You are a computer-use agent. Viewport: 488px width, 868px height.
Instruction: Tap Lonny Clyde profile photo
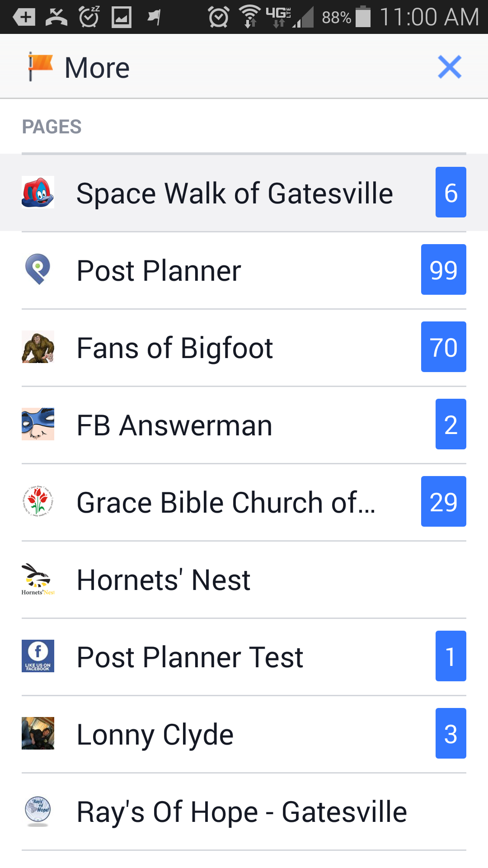click(38, 733)
